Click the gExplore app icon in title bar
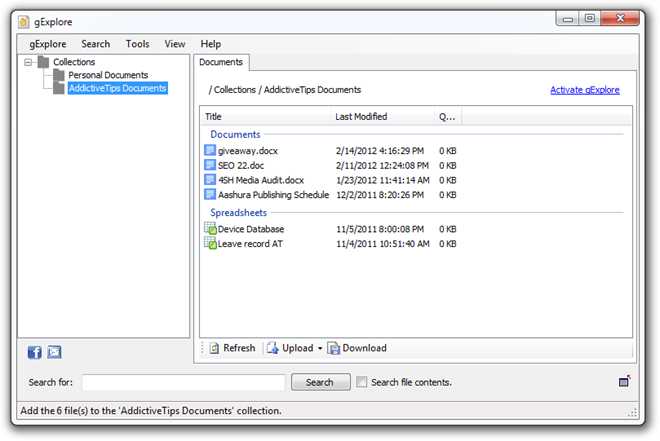 click(x=24, y=22)
